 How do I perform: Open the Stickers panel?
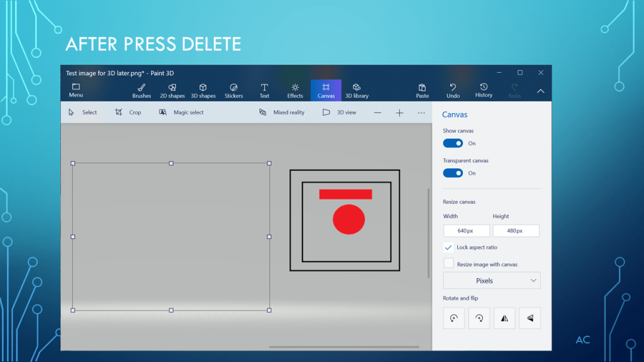click(x=233, y=90)
